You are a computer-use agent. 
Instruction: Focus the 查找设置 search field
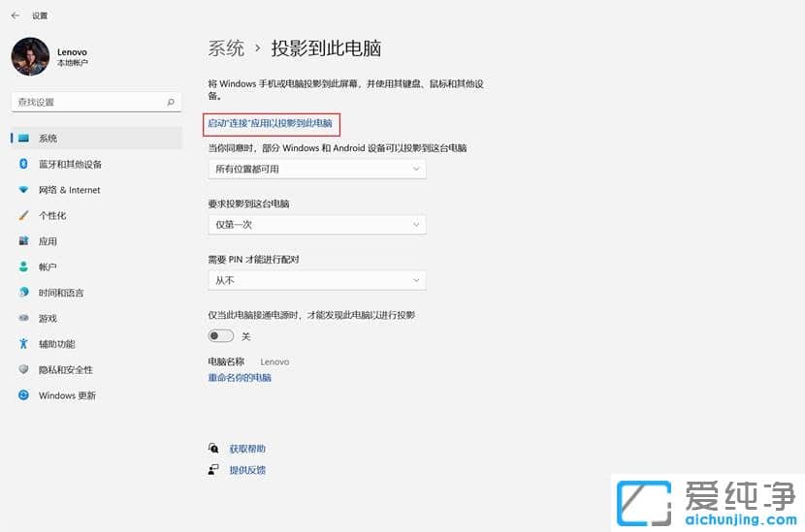point(96,102)
